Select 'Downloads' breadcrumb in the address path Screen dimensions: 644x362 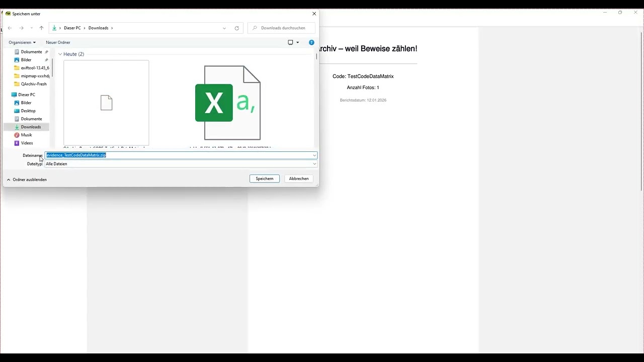coord(98,28)
